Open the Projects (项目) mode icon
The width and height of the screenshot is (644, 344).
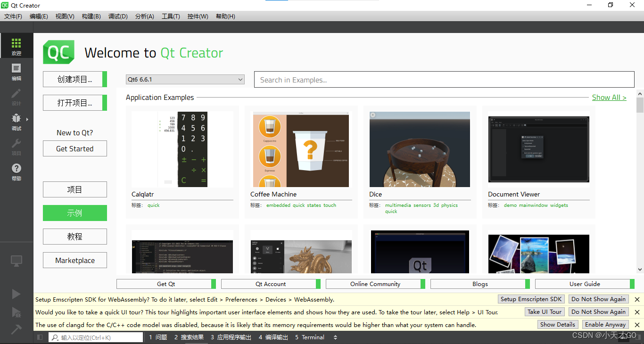point(17,147)
